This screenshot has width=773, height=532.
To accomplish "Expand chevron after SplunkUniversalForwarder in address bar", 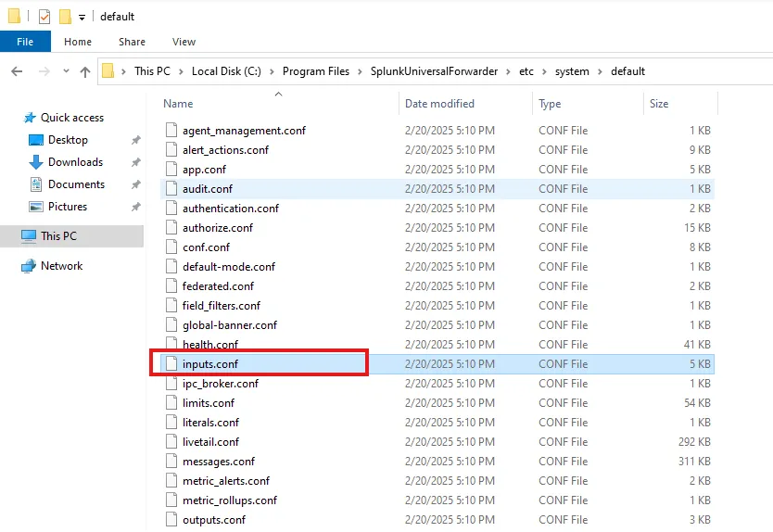I will tap(509, 71).
